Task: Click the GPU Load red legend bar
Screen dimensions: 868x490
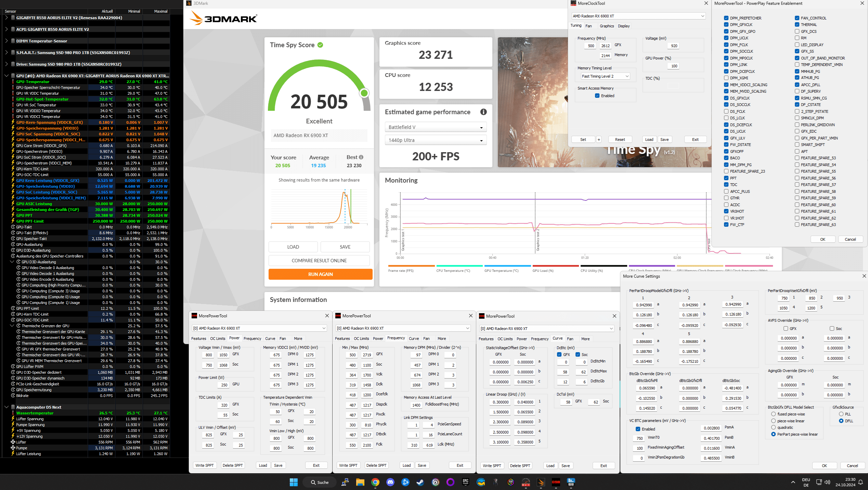Action: [556, 266]
